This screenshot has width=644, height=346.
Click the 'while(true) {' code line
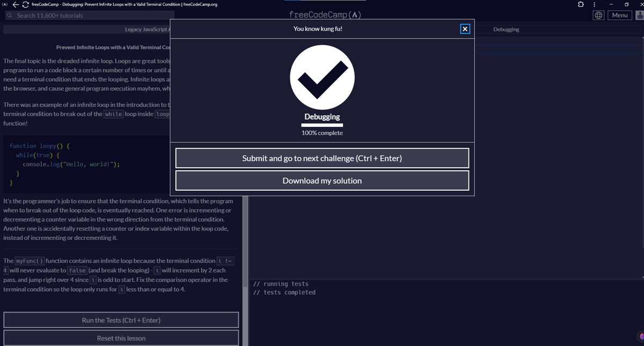coord(38,155)
